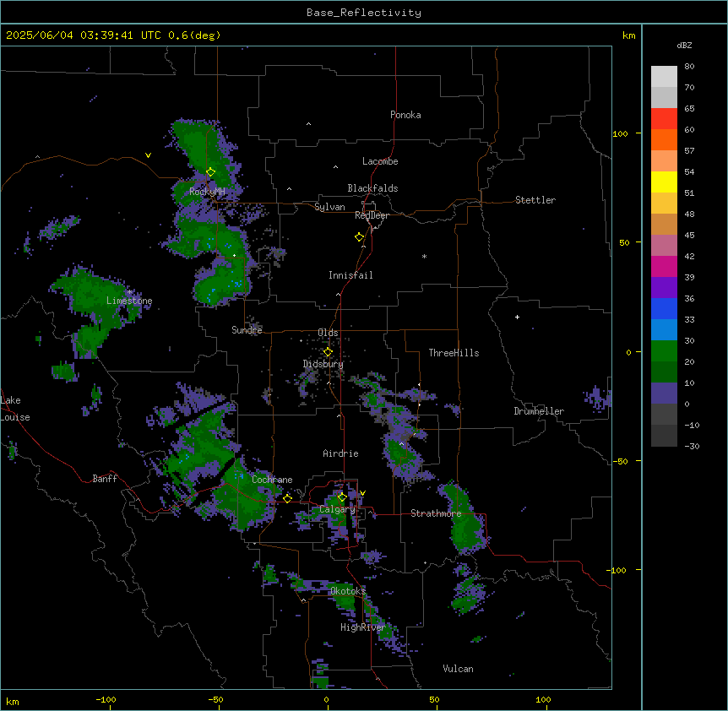Image resolution: width=728 pixels, height=711 pixels.
Task: Click the Banff label
Action: tap(105, 479)
